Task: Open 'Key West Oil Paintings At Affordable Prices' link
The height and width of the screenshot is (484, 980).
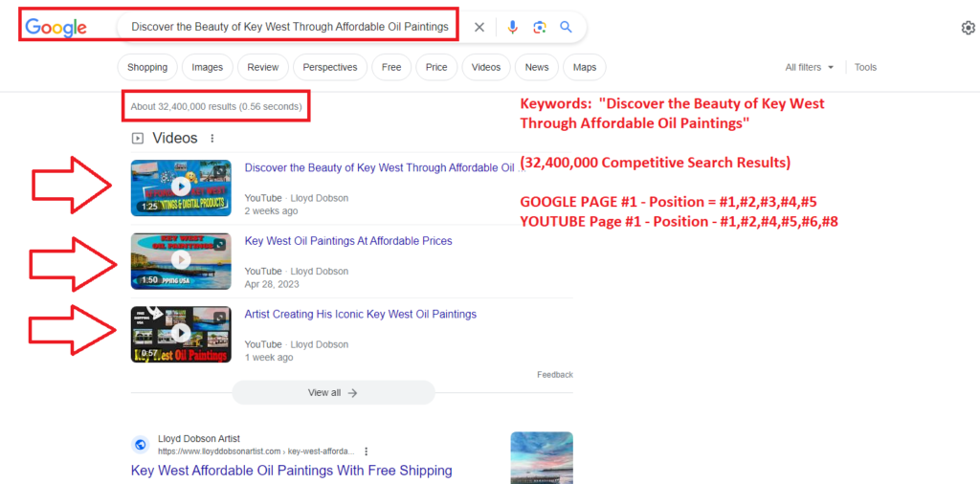Action: pyautogui.click(x=348, y=241)
